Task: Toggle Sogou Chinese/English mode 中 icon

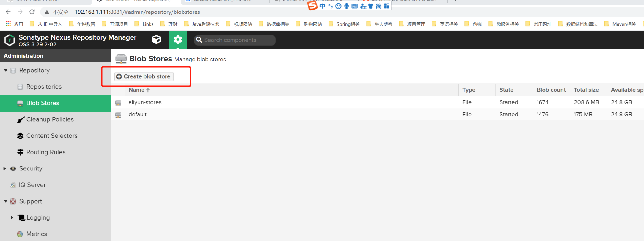Action: (x=322, y=6)
